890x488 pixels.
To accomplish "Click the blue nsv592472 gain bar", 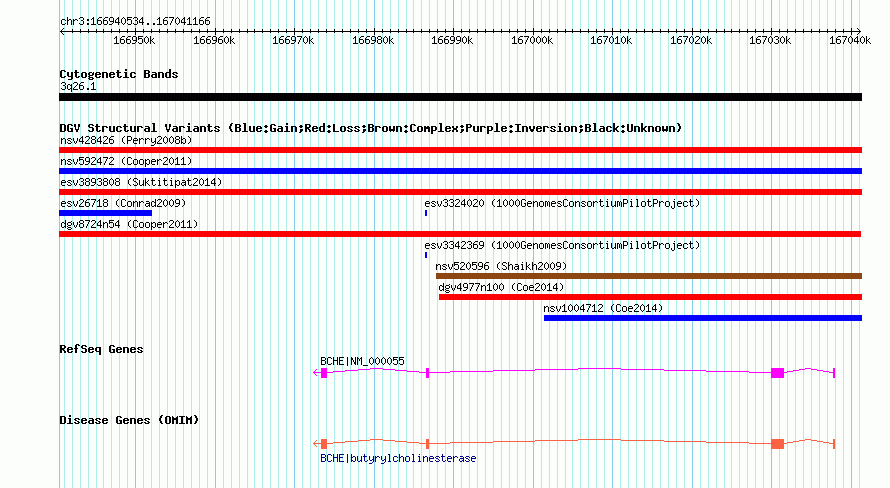I will coord(460,171).
